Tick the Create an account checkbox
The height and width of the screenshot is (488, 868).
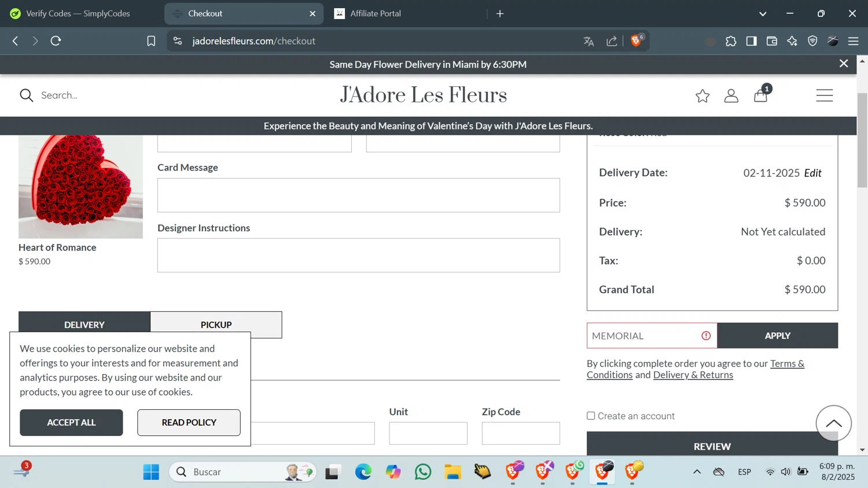coord(591,416)
